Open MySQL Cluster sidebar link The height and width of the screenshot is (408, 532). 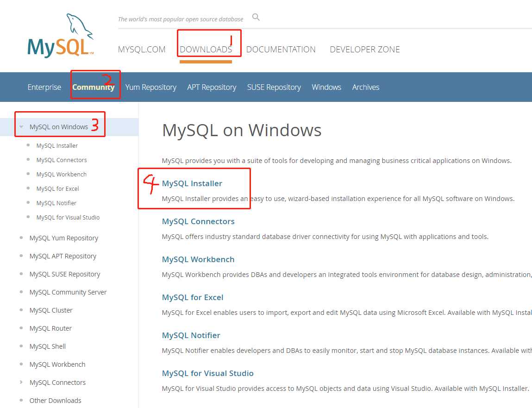point(51,310)
